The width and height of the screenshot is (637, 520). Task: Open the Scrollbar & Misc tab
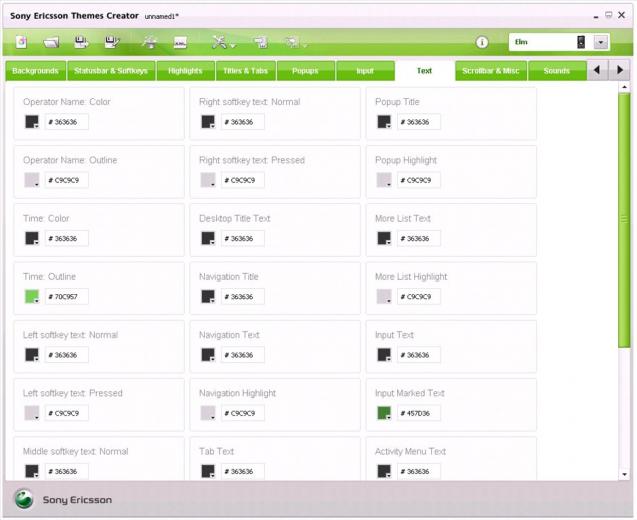[491, 71]
